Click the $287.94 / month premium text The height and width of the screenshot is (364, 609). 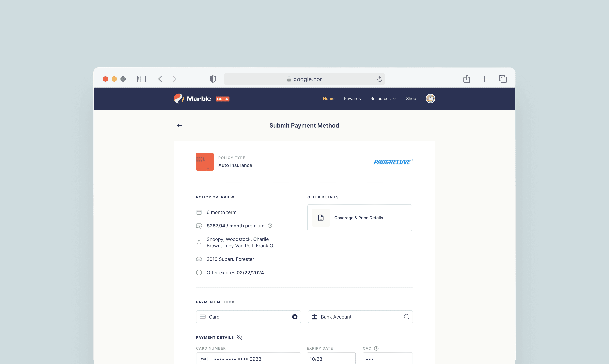click(x=235, y=226)
